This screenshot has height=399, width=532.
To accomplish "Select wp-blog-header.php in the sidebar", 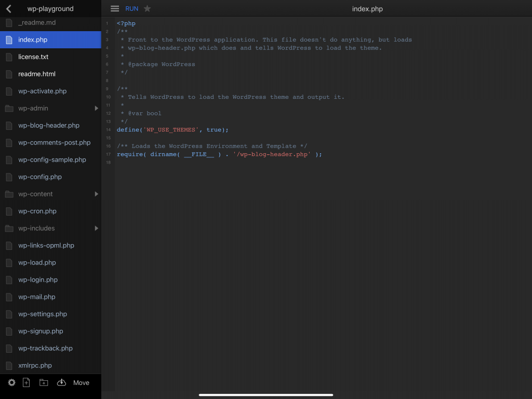I will pyautogui.click(x=49, y=126).
